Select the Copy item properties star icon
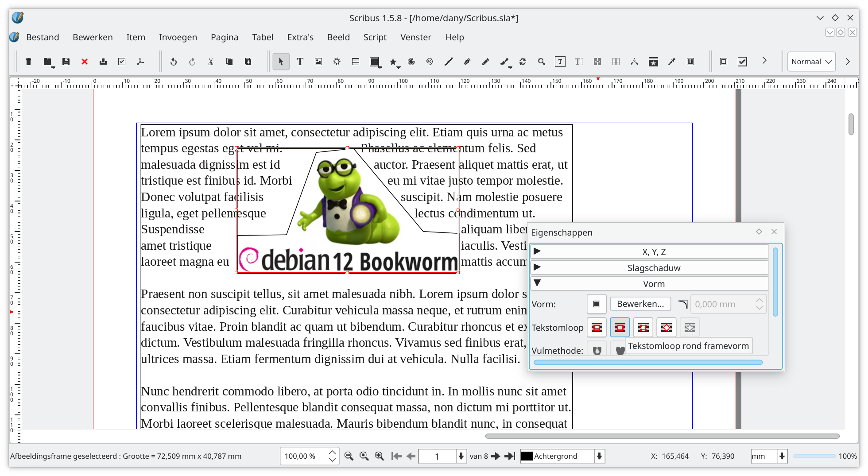Viewport: 868px width, 476px height. pos(653,62)
